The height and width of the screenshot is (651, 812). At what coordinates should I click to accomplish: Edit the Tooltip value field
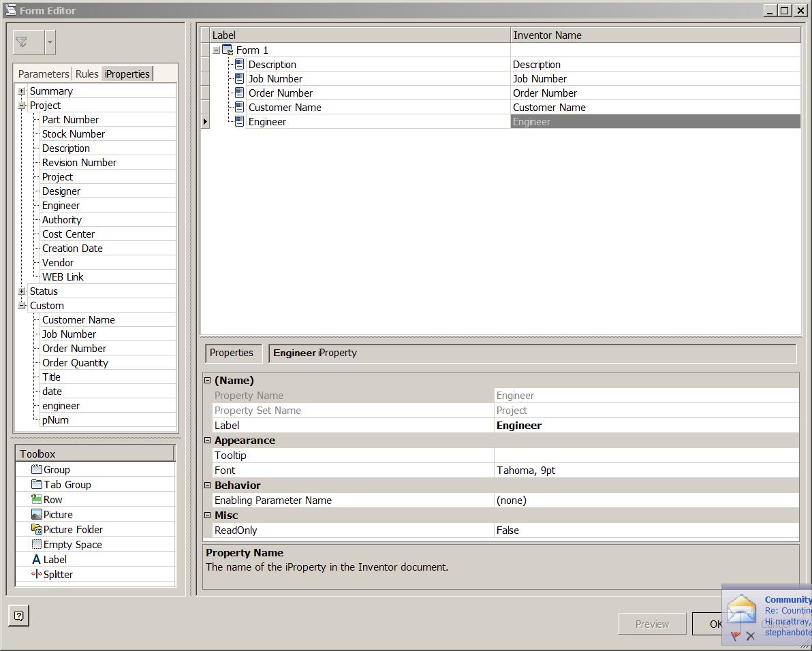click(x=646, y=456)
